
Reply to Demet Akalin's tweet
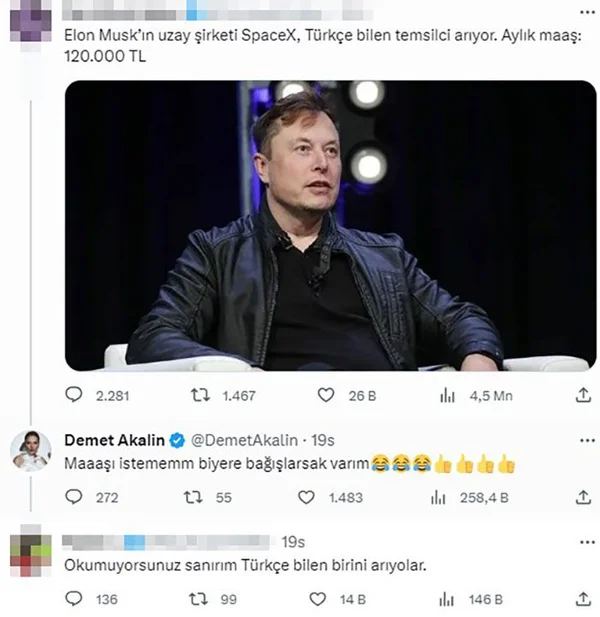point(74,497)
